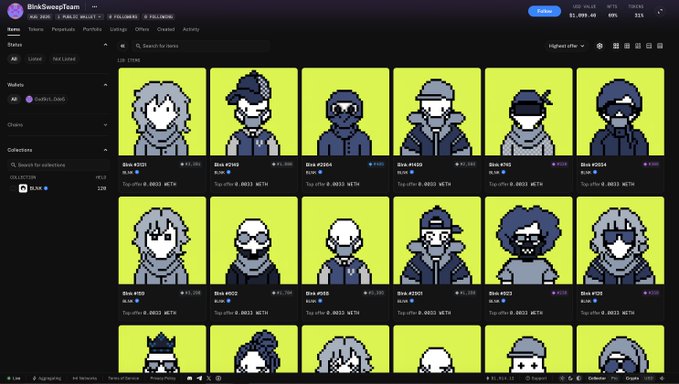679x384 pixels.
Task: Open the Activity tab
Action: 191,29
